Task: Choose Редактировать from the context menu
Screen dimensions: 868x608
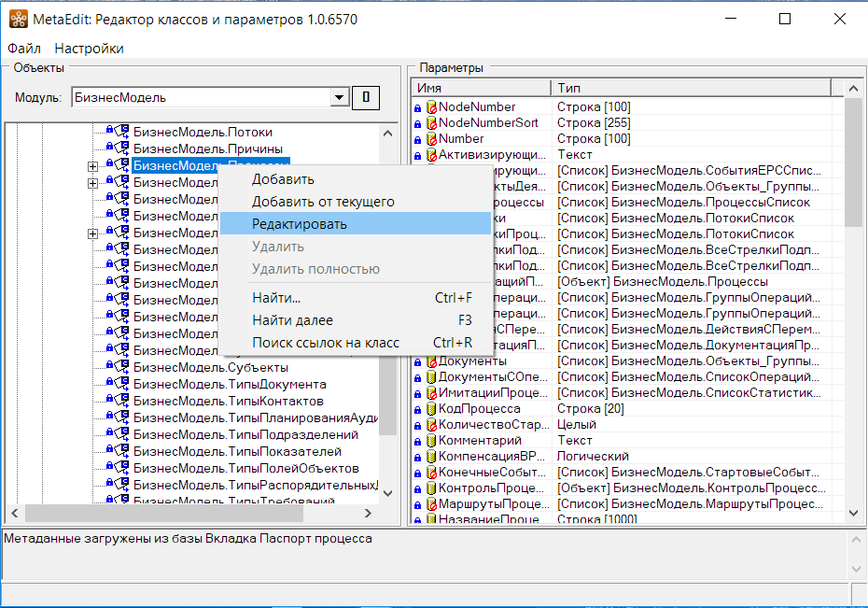Action: click(x=299, y=224)
